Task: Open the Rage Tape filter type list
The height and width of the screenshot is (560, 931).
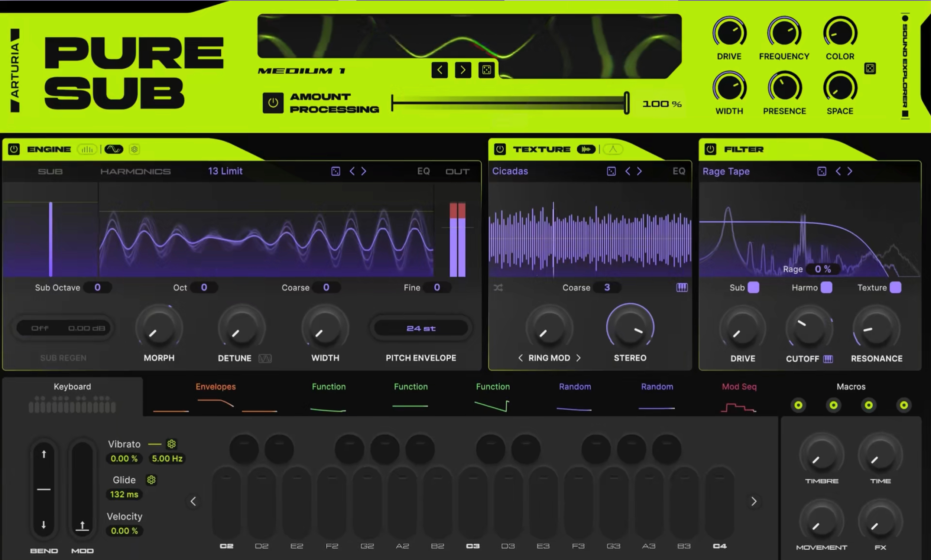Action: point(726,171)
